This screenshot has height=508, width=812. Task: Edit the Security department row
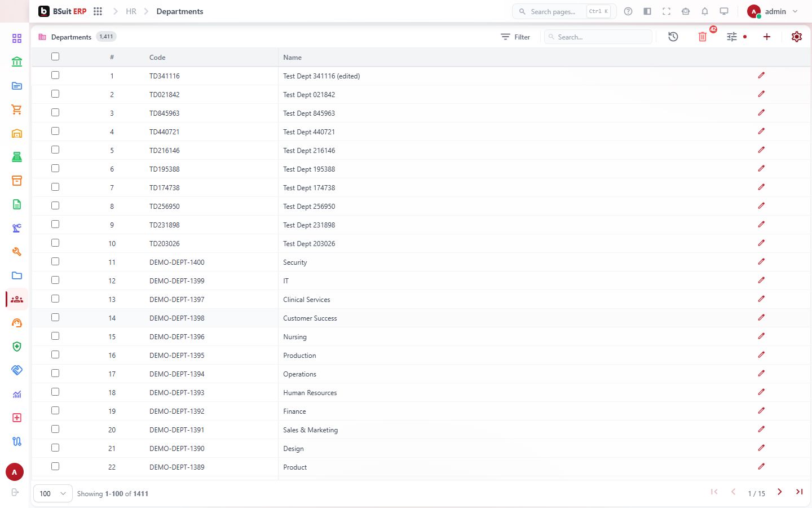[761, 262]
